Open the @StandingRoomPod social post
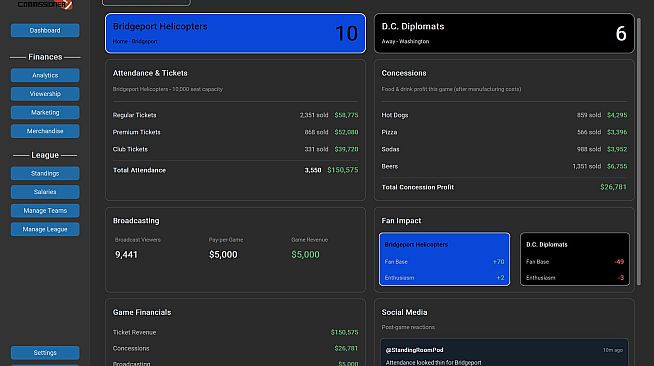 coord(504,353)
